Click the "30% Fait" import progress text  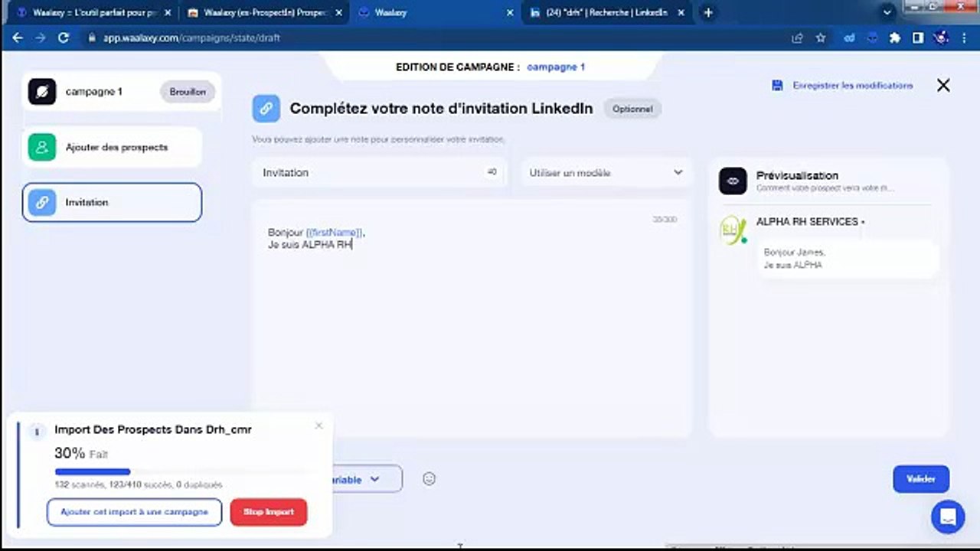click(x=81, y=454)
